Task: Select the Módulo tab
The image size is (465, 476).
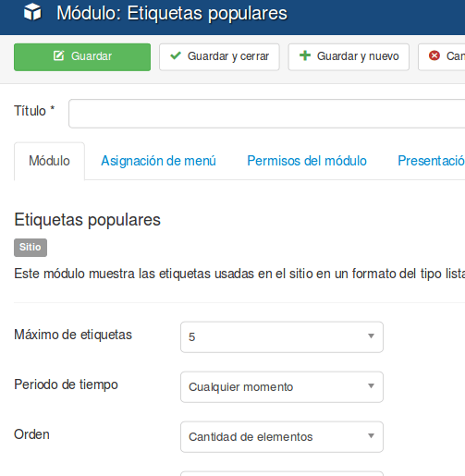Action: pos(49,161)
